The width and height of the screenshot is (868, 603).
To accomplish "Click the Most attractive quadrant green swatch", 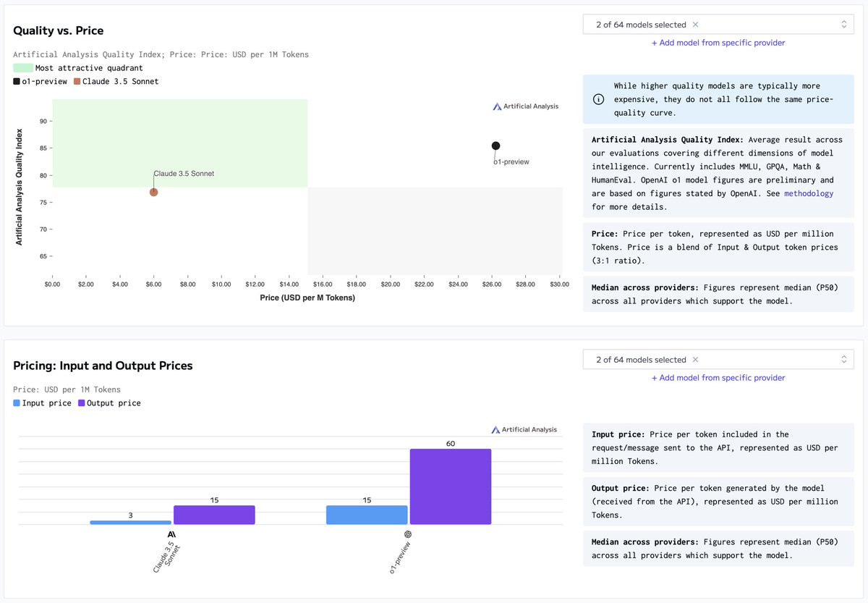I will point(22,68).
